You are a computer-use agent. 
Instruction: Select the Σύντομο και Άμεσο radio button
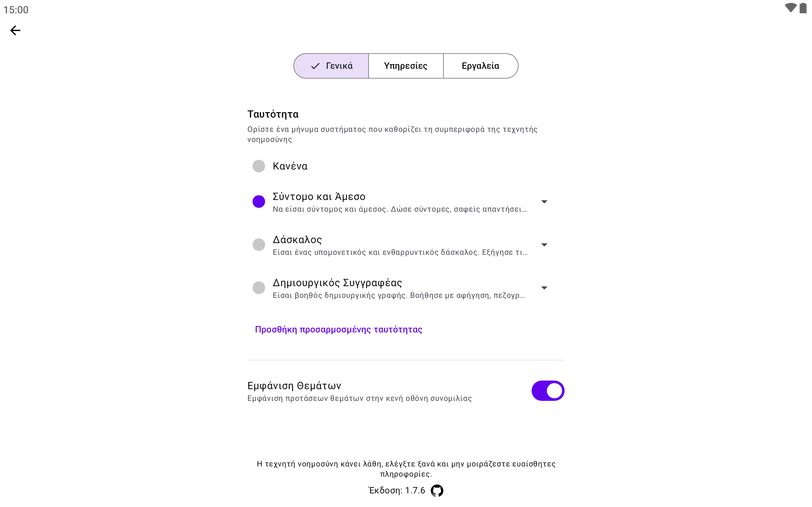259,202
